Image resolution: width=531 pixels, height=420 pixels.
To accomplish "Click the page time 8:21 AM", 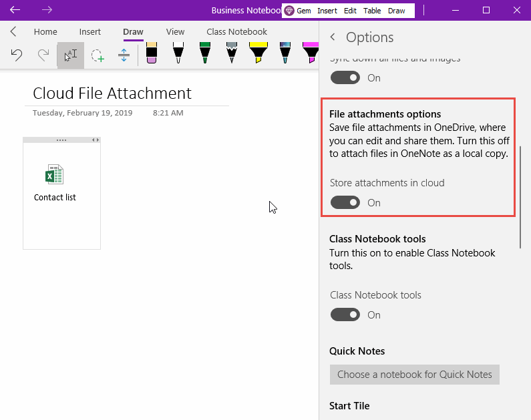I will click(x=168, y=113).
